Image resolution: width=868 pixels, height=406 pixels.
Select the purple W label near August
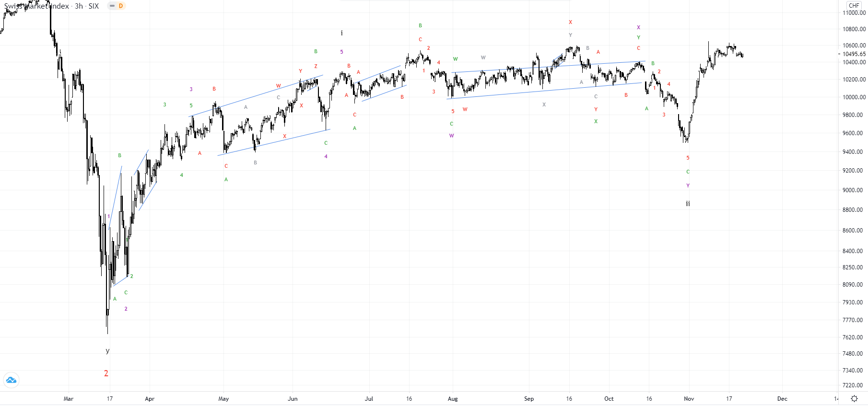click(451, 136)
